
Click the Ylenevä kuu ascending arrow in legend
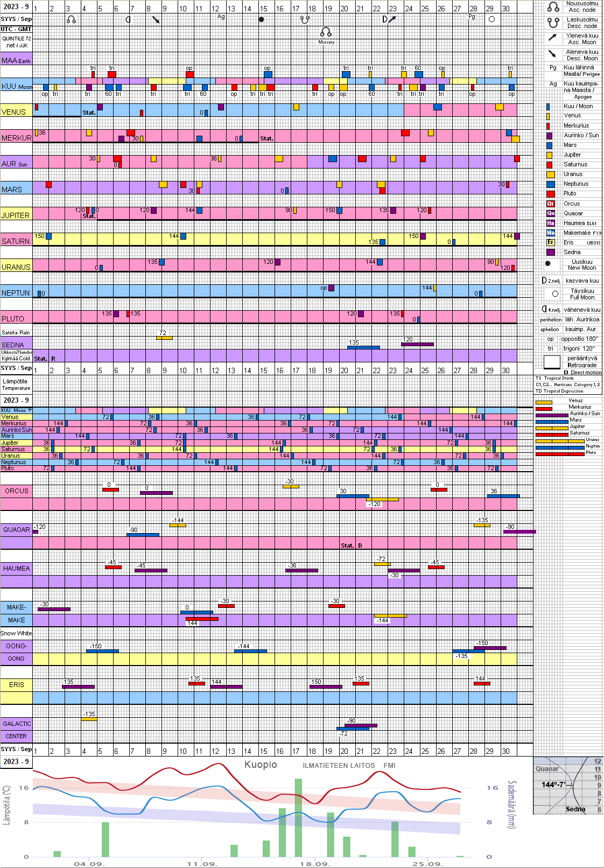click(552, 38)
